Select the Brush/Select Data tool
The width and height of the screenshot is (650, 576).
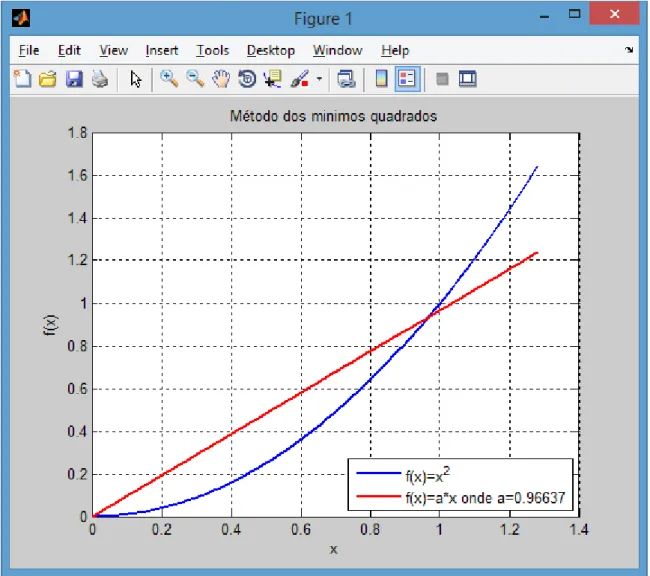point(300,79)
